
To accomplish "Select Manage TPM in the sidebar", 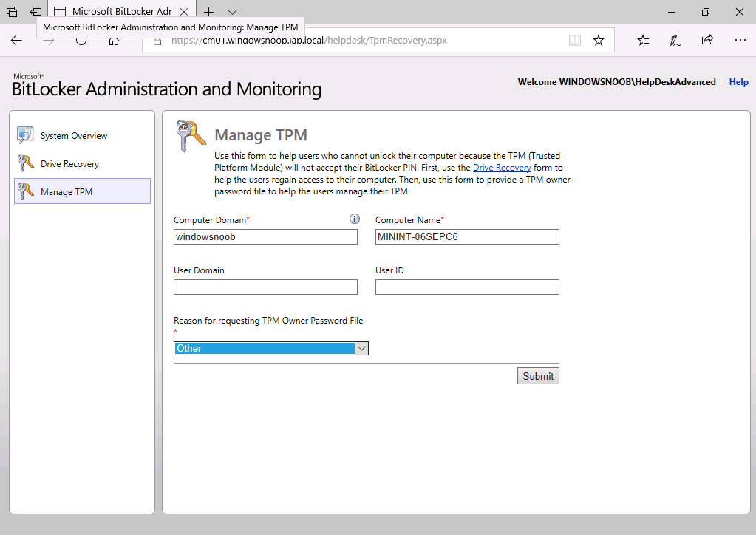I will [83, 191].
